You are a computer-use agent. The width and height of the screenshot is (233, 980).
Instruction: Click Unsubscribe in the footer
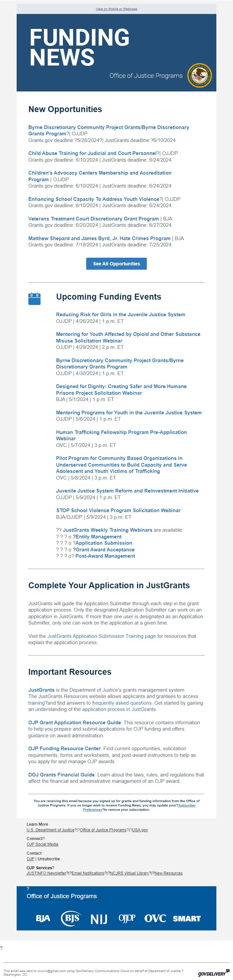point(49,859)
